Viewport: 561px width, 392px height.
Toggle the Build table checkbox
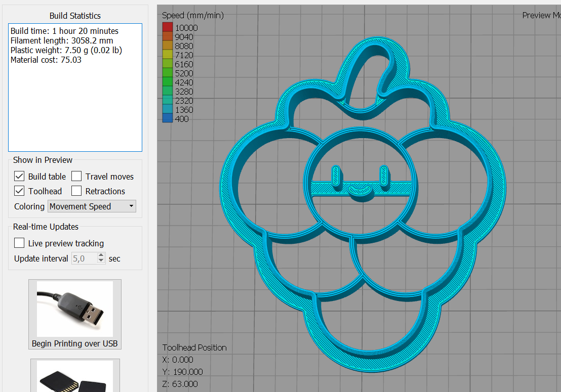coord(19,176)
